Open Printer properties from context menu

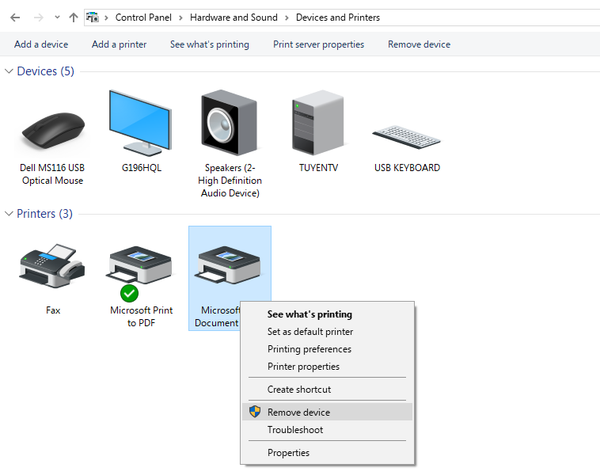click(x=327, y=366)
